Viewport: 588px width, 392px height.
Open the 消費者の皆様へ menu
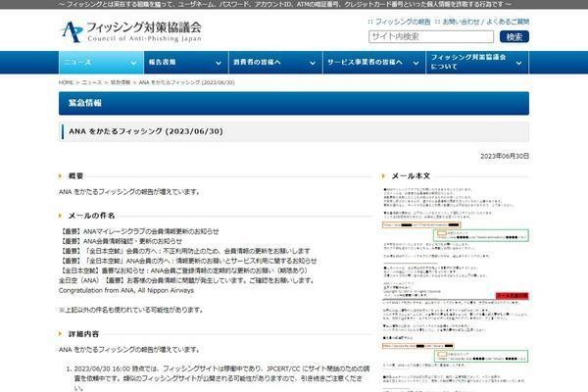coord(275,63)
